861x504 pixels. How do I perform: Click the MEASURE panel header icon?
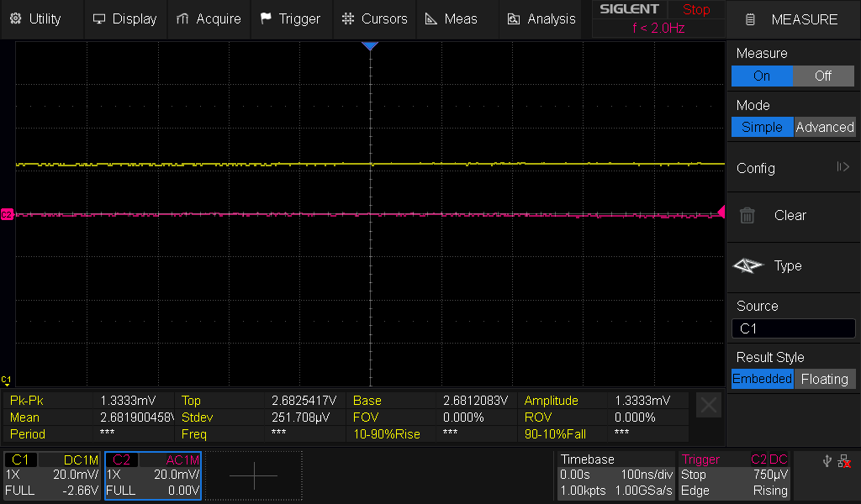point(750,20)
